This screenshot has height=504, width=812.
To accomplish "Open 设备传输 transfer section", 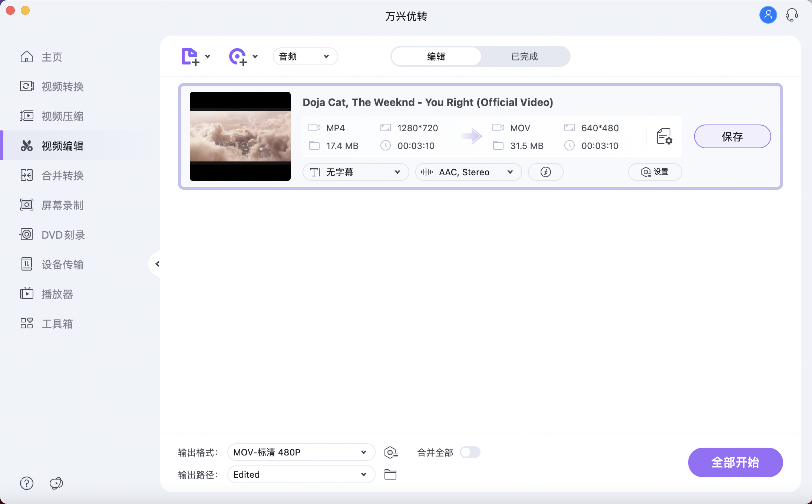I will [x=52, y=264].
